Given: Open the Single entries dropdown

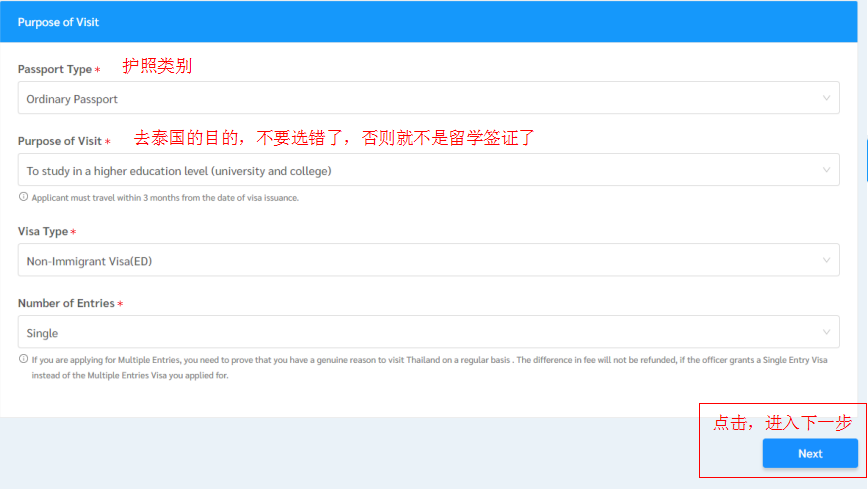Looking at the screenshot, I should coord(420,332).
